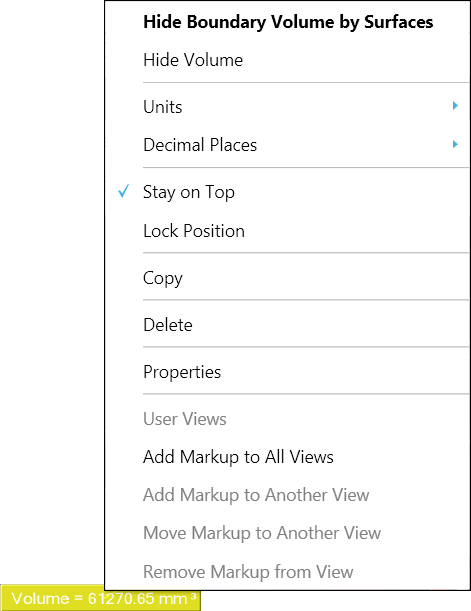Image resolution: width=471 pixels, height=611 pixels.
Task: Click the blue checkmark beside Stay on Top
Action: click(x=123, y=191)
